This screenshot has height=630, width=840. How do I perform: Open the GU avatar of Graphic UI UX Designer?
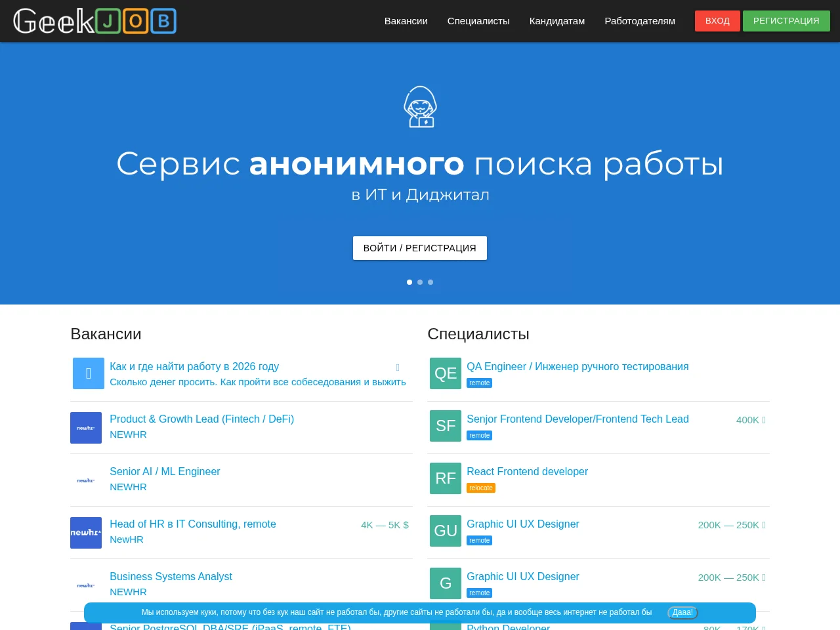[x=446, y=531]
